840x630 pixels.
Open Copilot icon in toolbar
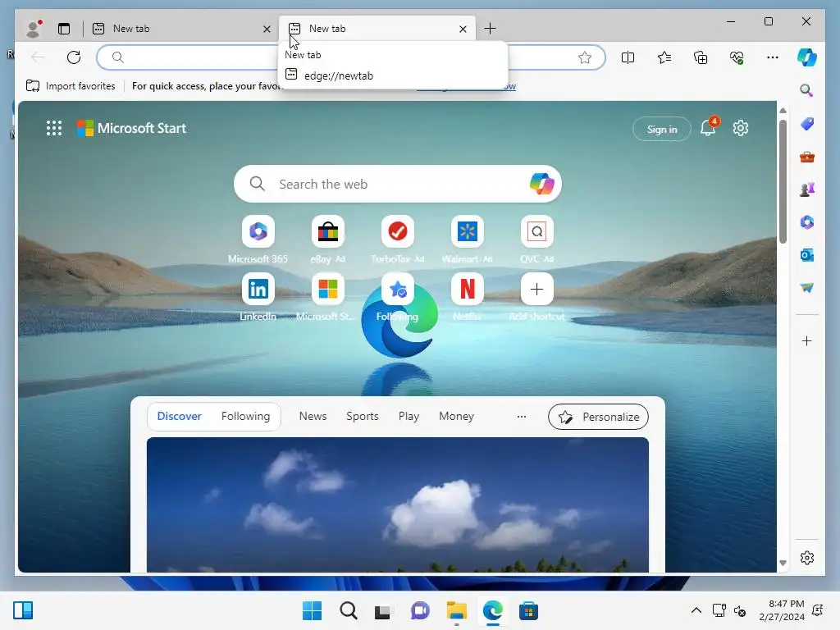pyautogui.click(x=807, y=57)
